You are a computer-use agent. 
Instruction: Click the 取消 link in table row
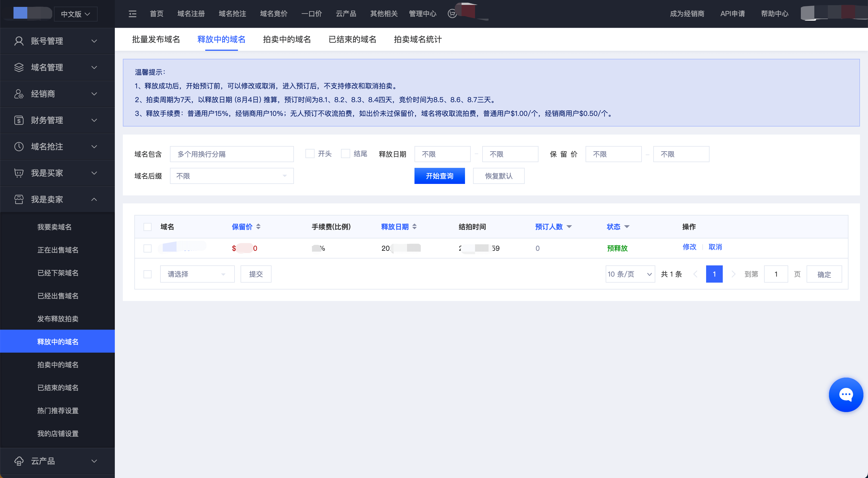(715, 247)
